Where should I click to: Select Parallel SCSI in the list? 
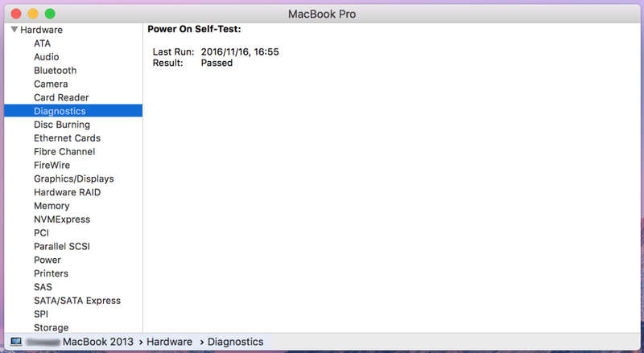(x=62, y=246)
